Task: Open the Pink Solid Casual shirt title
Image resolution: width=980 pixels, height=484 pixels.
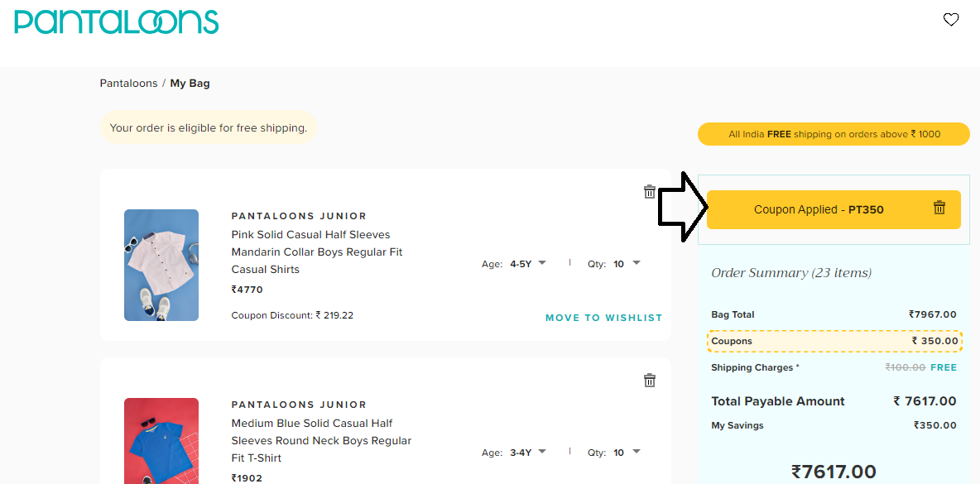Action: click(317, 252)
